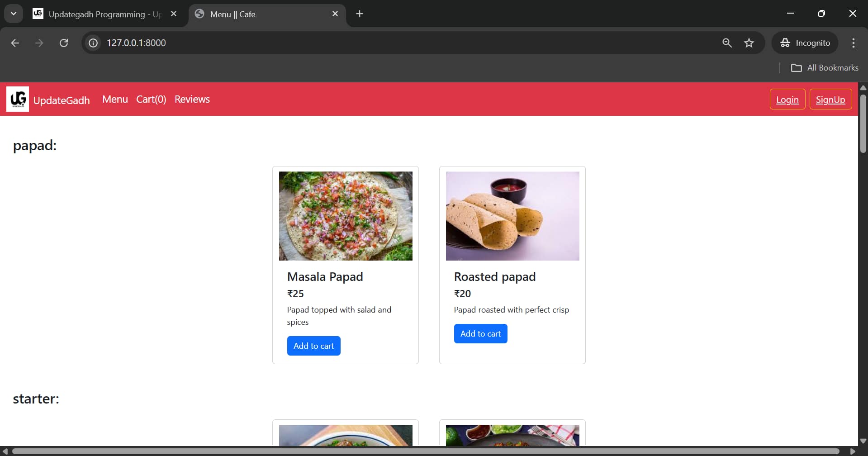This screenshot has height=456, width=868.
Task: View the Cart(0)
Action: point(151,99)
